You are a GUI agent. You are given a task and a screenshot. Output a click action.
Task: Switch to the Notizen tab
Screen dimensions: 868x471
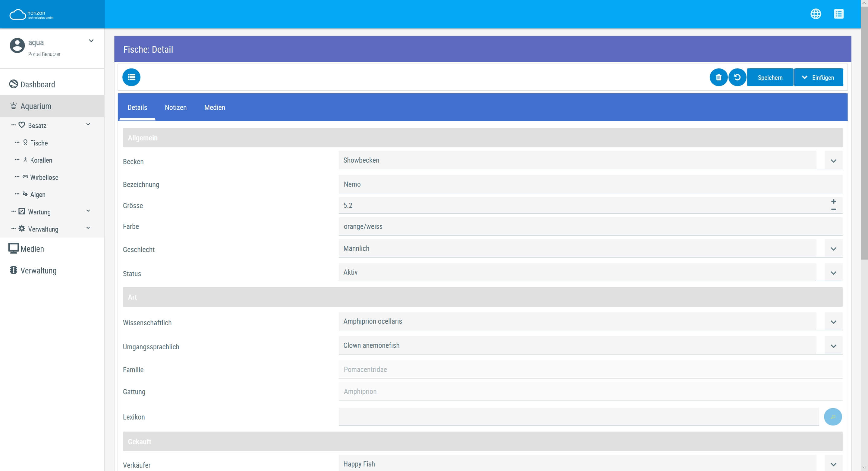[175, 108]
